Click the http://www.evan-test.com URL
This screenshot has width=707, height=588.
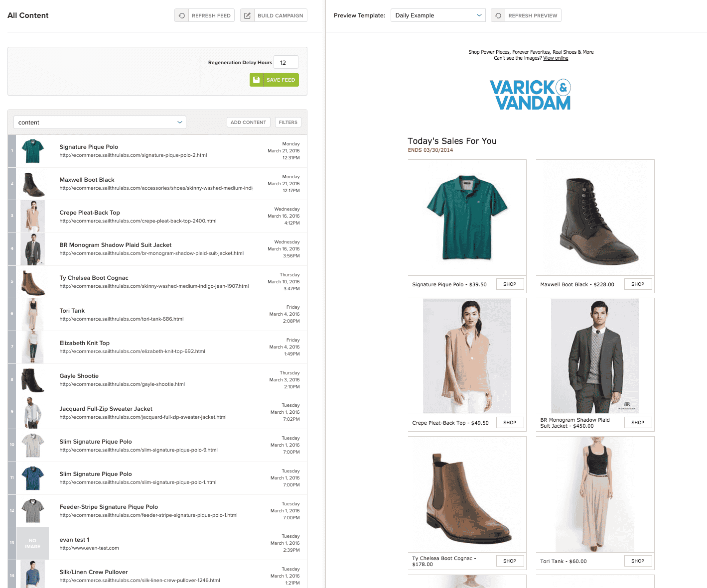pyautogui.click(x=89, y=548)
